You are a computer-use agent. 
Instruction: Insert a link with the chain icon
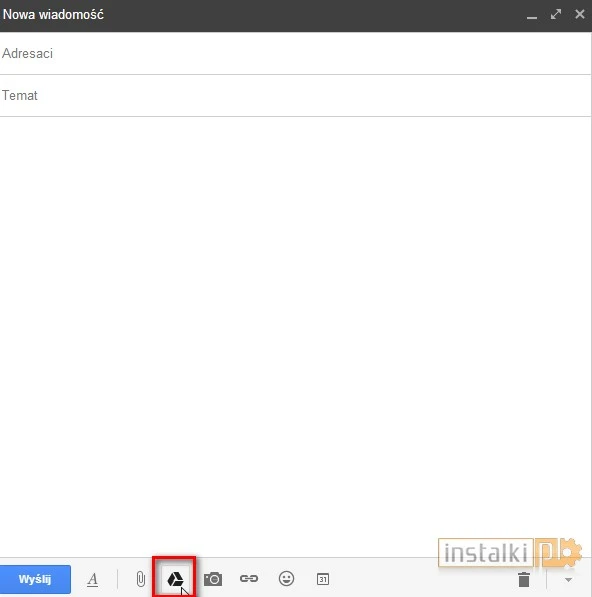pos(249,579)
